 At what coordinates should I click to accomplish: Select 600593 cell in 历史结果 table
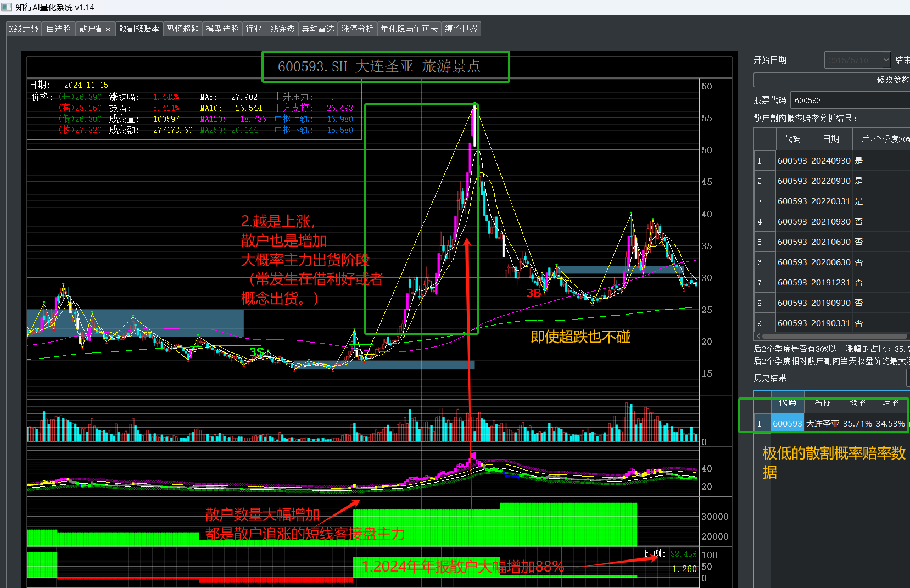coord(788,423)
